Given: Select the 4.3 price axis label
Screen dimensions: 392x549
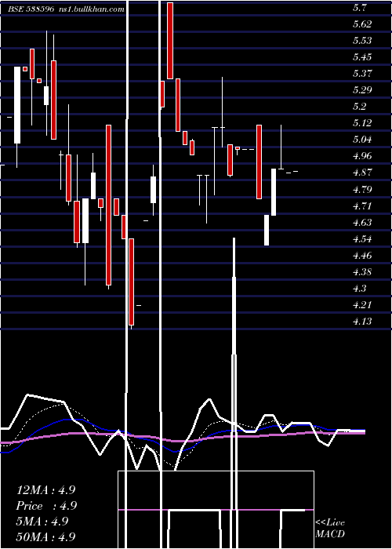Looking at the screenshot, I should coord(360,288).
